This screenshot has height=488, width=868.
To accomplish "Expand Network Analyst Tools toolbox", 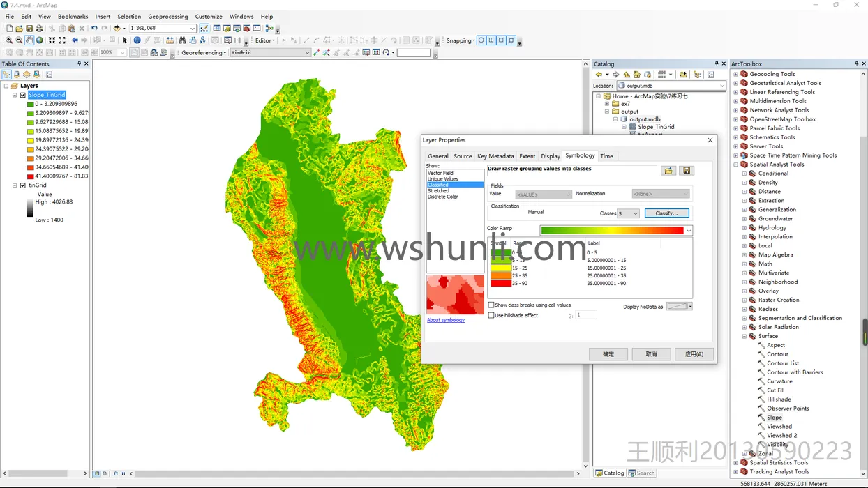I will tap(735, 110).
